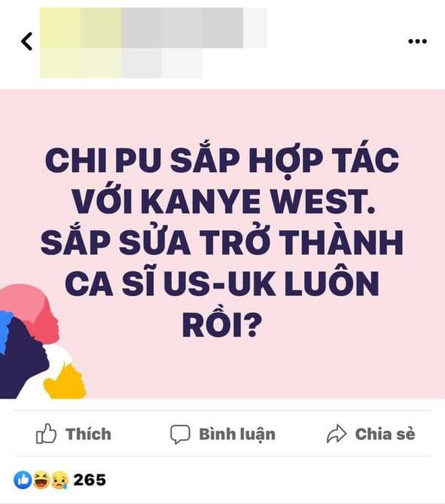Tap the share arrow icon
445x504 pixels.
pos(336,434)
